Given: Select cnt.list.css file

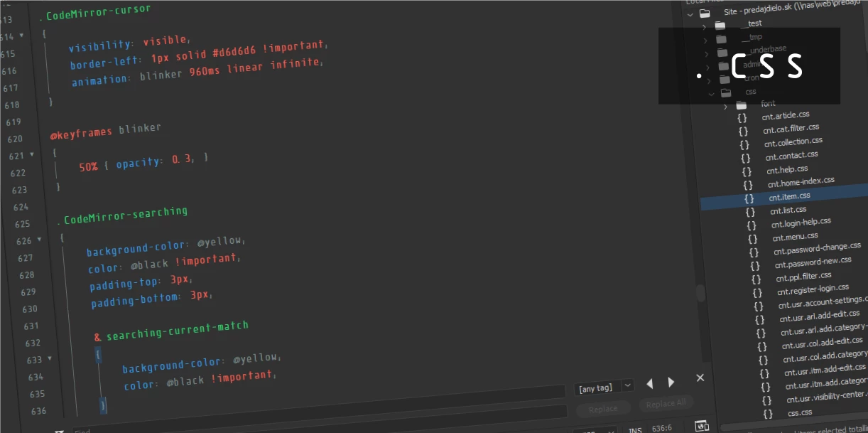Looking at the screenshot, I should 788,210.
